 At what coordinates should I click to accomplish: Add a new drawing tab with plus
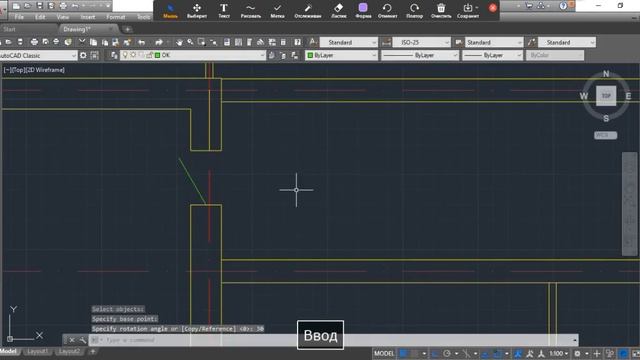(x=127, y=29)
